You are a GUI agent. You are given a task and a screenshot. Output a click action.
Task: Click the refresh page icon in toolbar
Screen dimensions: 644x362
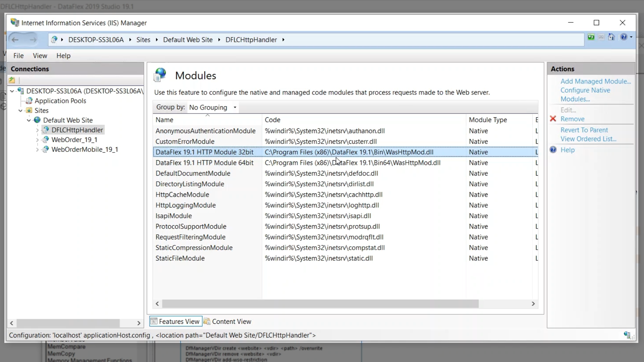click(x=591, y=37)
